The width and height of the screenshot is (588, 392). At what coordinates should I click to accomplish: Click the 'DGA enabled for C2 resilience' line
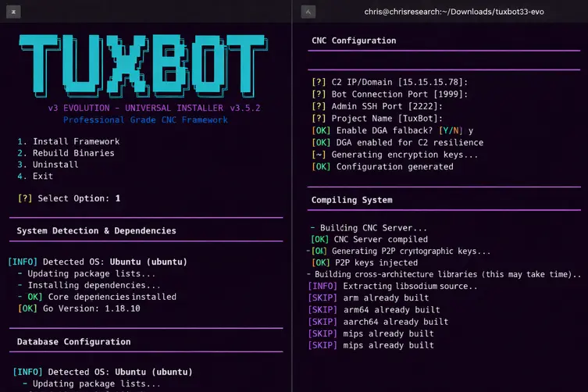[x=397, y=143]
